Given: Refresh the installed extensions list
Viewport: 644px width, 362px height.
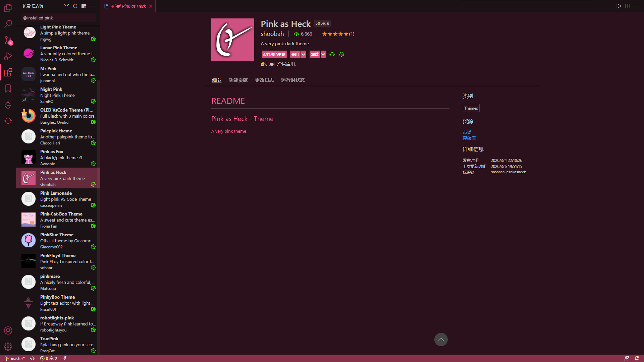Looking at the screenshot, I should (x=75, y=6).
